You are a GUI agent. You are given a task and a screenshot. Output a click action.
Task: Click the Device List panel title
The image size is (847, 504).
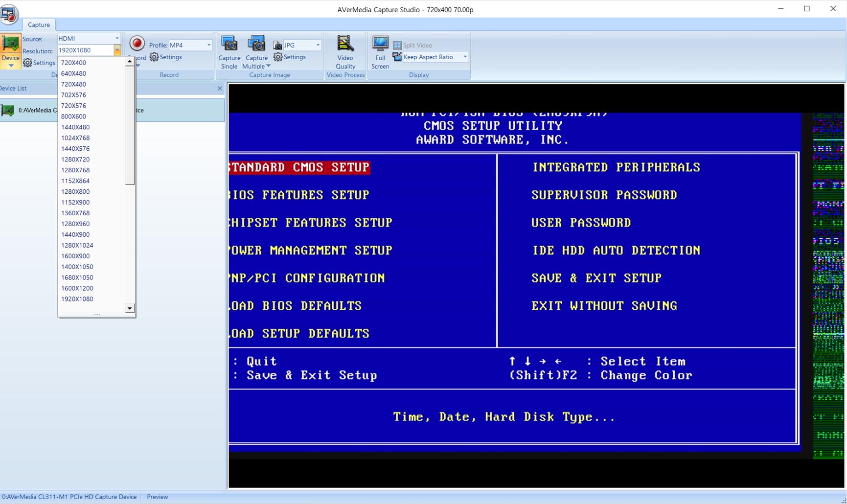click(14, 88)
